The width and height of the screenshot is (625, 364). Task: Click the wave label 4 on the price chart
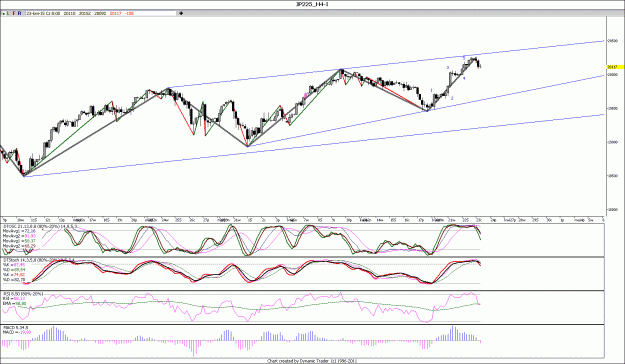point(464,78)
